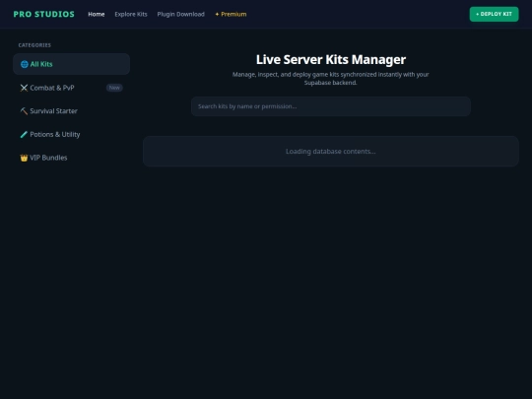Image resolution: width=532 pixels, height=399 pixels.
Task: Click the CATEGORIES sidebar label
Action: pyautogui.click(x=34, y=45)
